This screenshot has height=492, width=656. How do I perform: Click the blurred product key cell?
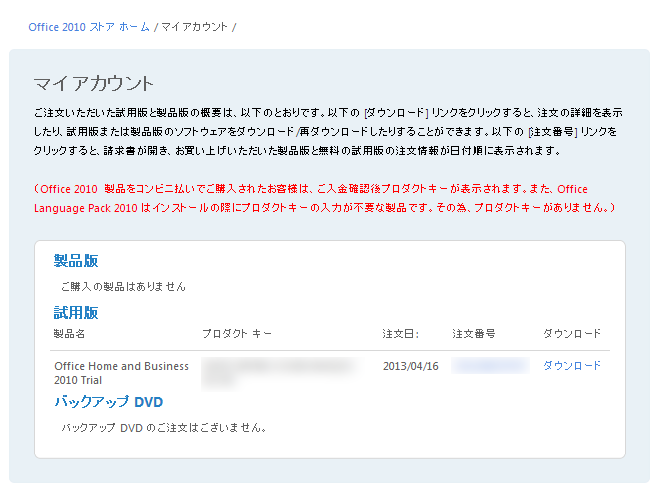pyautogui.click(x=279, y=372)
